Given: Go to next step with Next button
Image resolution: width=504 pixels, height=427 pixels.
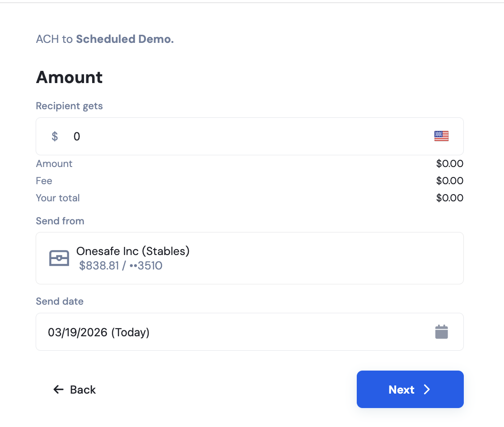Looking at the screenshot, I should tap(410, 390).
